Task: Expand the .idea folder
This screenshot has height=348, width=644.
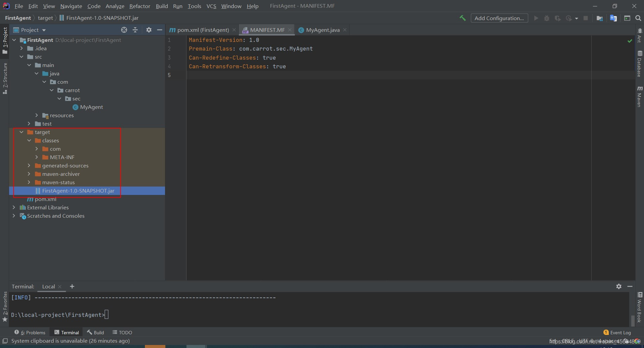Action: pyautogui.click(x=21, y=48)
